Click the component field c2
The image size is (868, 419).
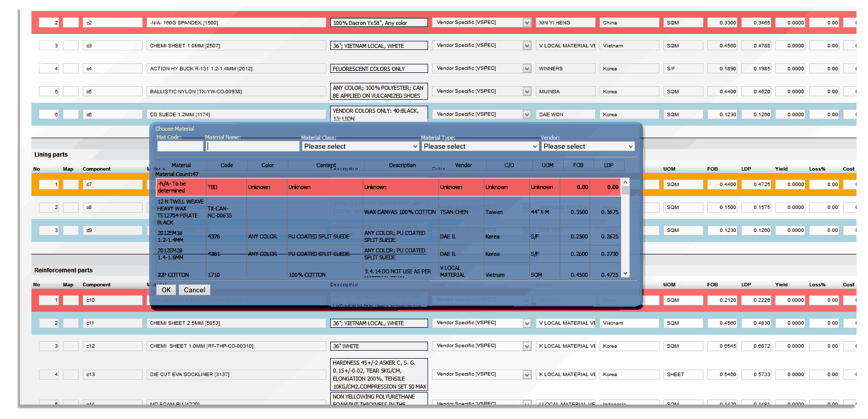(x=113, y=22)
